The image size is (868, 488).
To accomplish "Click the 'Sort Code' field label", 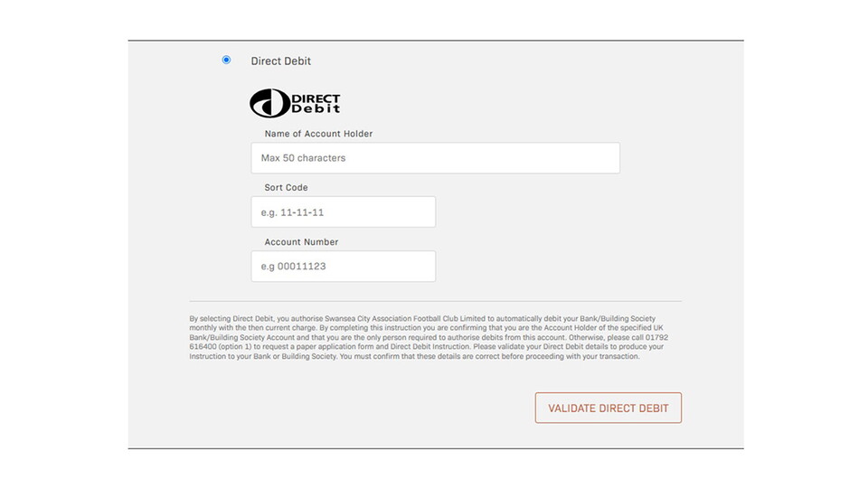I will (x=286, y=188).
